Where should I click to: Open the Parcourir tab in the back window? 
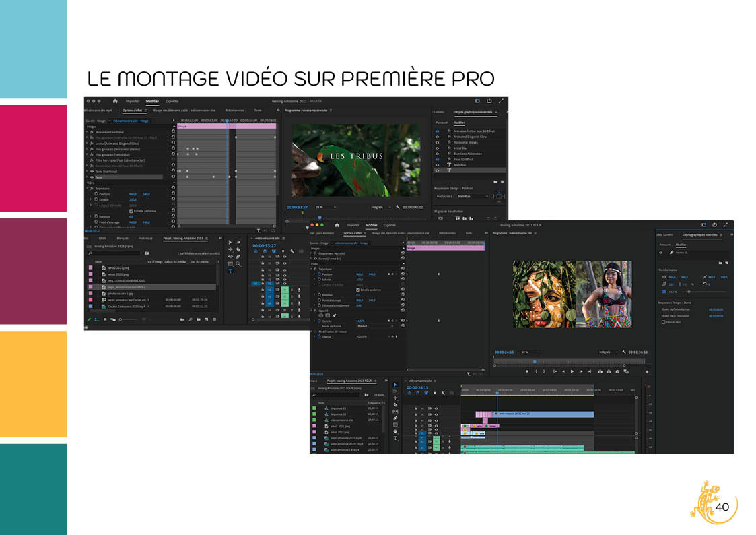tap(442, 123)
